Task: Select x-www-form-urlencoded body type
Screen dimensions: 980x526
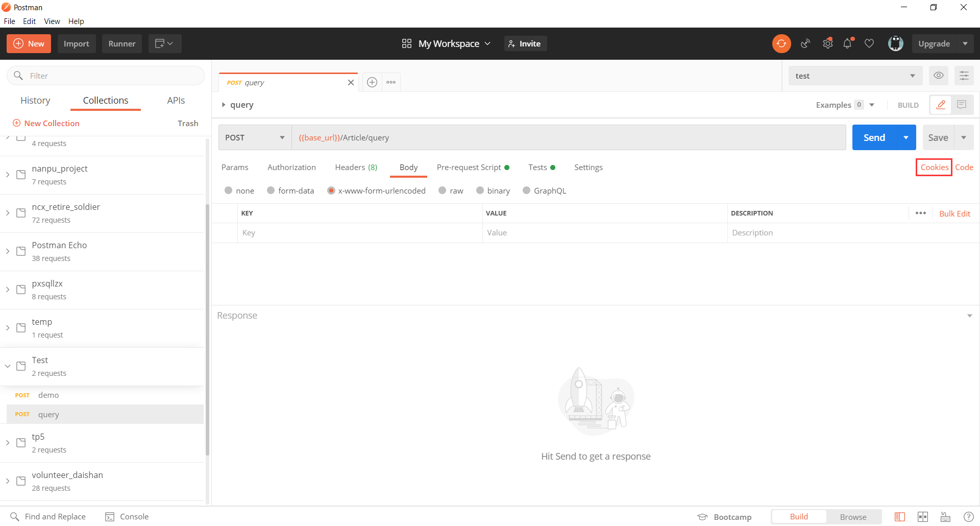Action: tap(331, 190)
